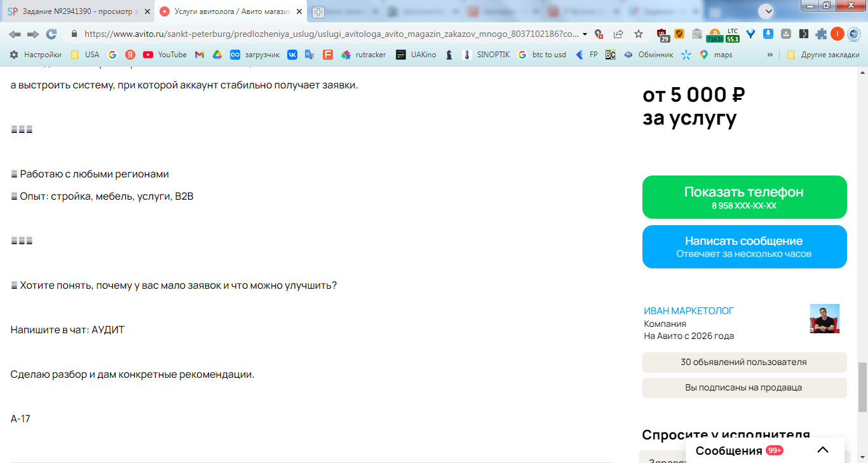Open the blue download arrow extension
868x463 pixels.
pyautogui.click(x=768, y=34)
